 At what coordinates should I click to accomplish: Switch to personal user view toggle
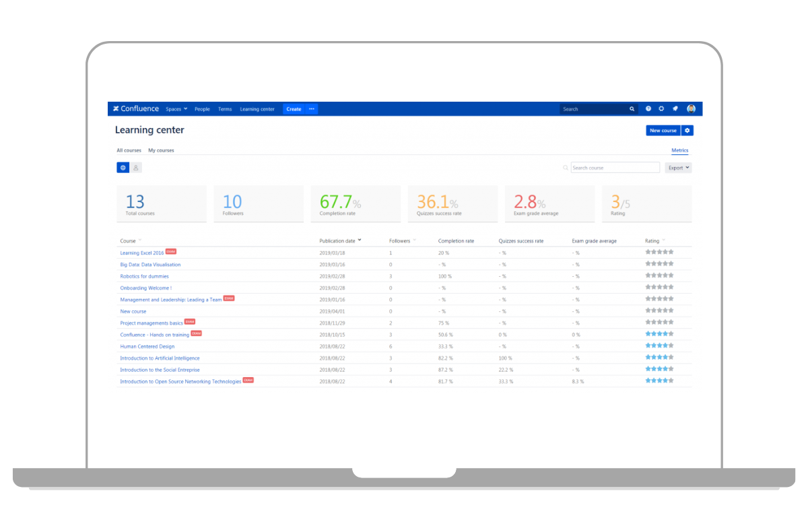[135, 168]
